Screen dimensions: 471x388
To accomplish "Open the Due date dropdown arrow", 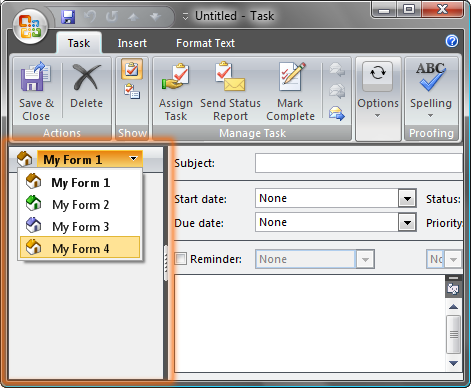I will (407, 223).
